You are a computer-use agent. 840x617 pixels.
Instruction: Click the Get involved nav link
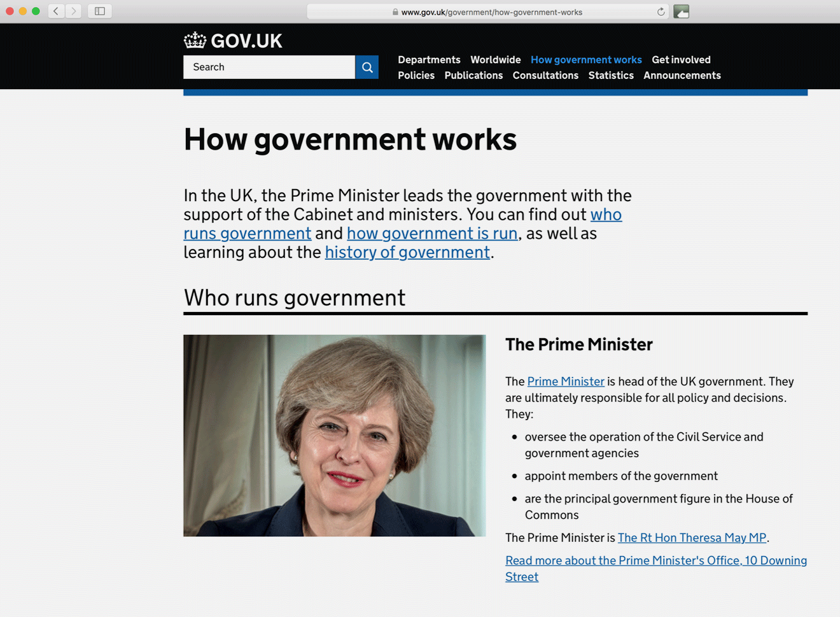coord(681,60)
